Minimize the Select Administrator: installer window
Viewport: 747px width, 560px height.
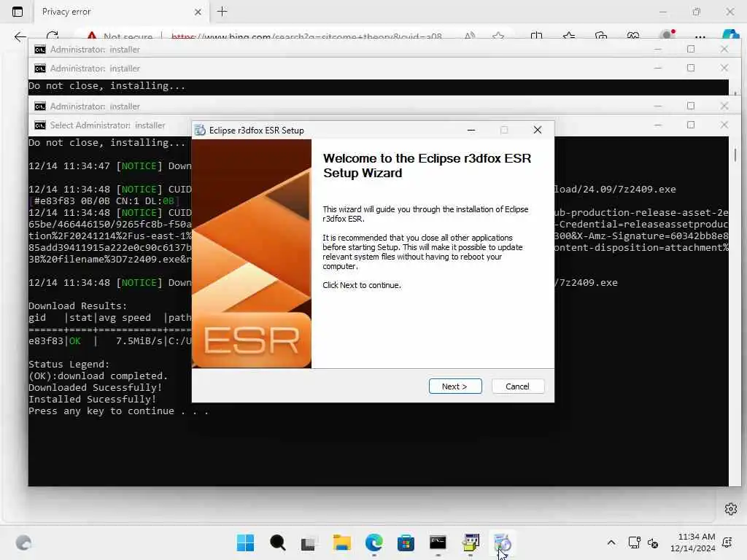657,125
